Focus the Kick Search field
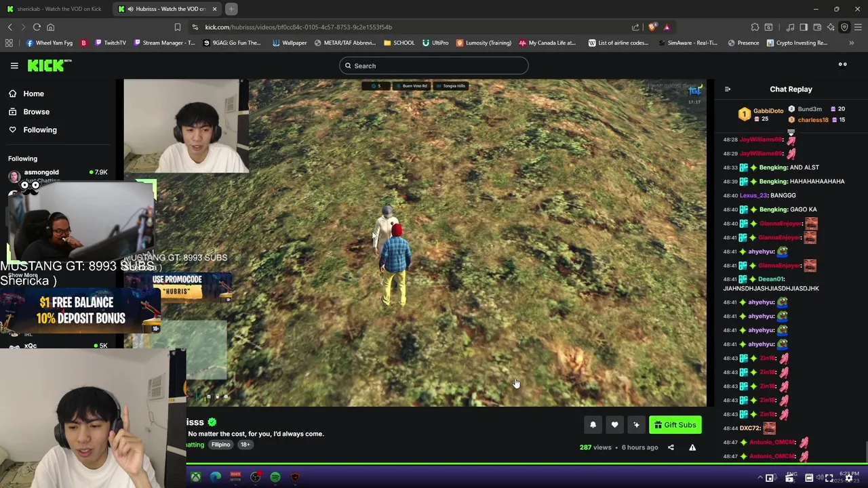This screenshot has width=868, height=488. 434,66
